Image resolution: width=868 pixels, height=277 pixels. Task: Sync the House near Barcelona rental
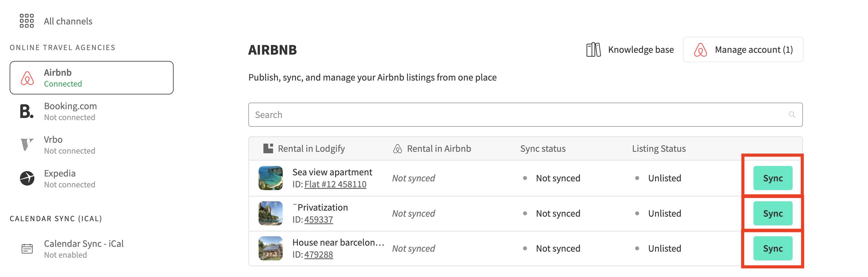click(x=772, y=249)
